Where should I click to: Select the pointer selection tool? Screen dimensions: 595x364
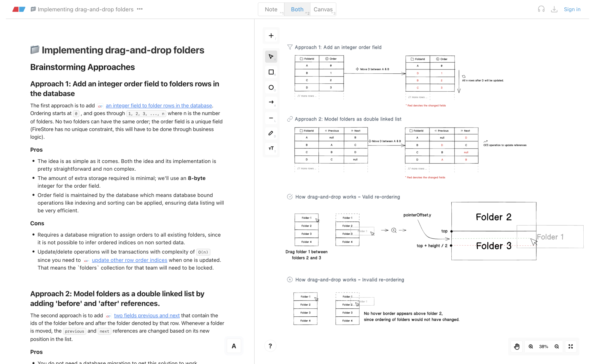[271, 57]
